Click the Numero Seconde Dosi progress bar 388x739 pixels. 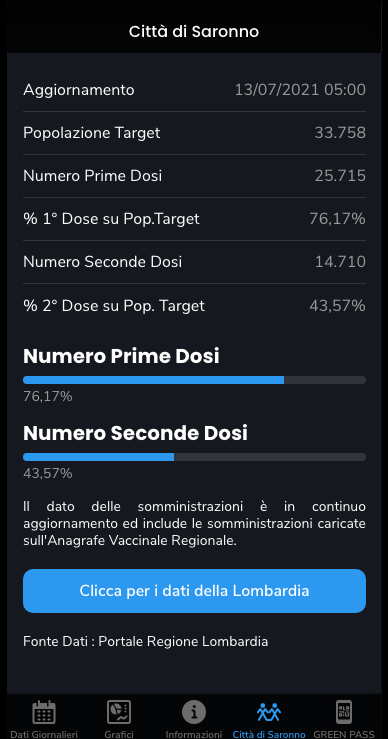pos(194,457)
